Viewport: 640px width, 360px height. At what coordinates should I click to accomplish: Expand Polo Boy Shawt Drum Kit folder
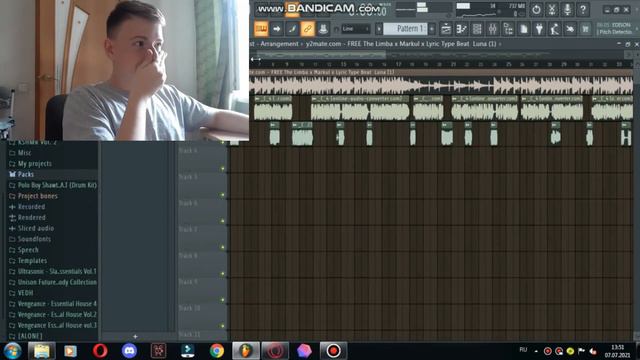pos(52,185)
